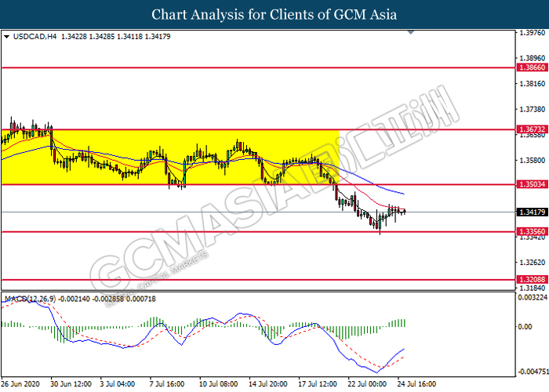Click the dropdown triangle beside USDCAD,H4
549x392 pixels.
[6, 37]
